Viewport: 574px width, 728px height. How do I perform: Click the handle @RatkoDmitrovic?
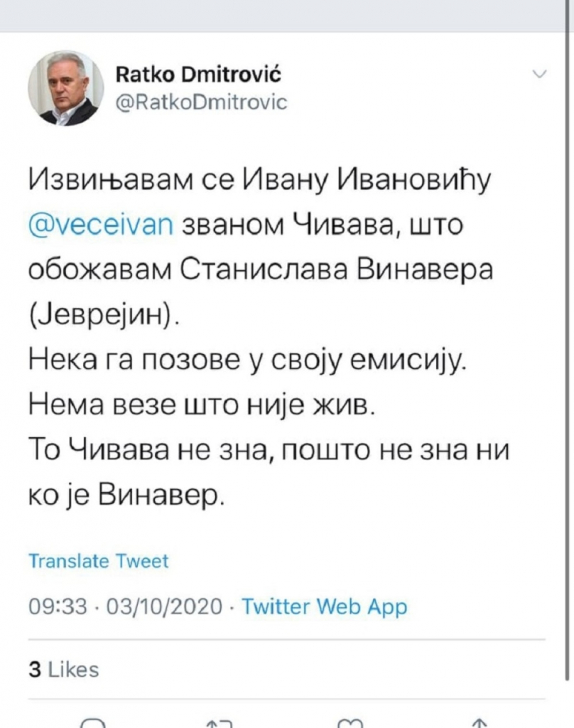[201, 100]
